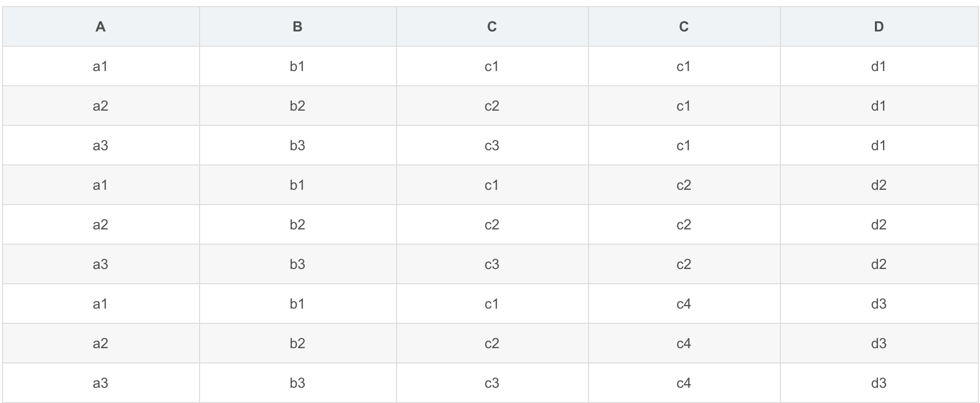Image resolution: width=980 pixels, height=403 pixels.
Task: Click the c3 cell in the third data row
Action: [492, 146]
